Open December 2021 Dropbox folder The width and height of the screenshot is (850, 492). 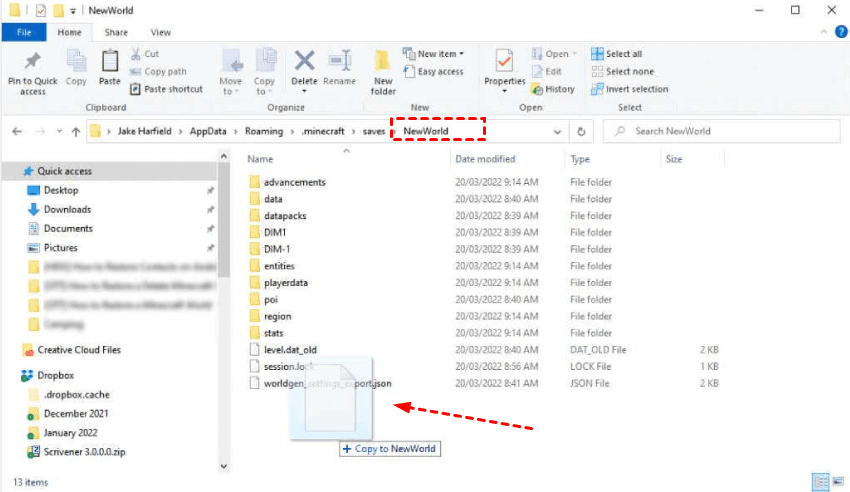[76, 414]
